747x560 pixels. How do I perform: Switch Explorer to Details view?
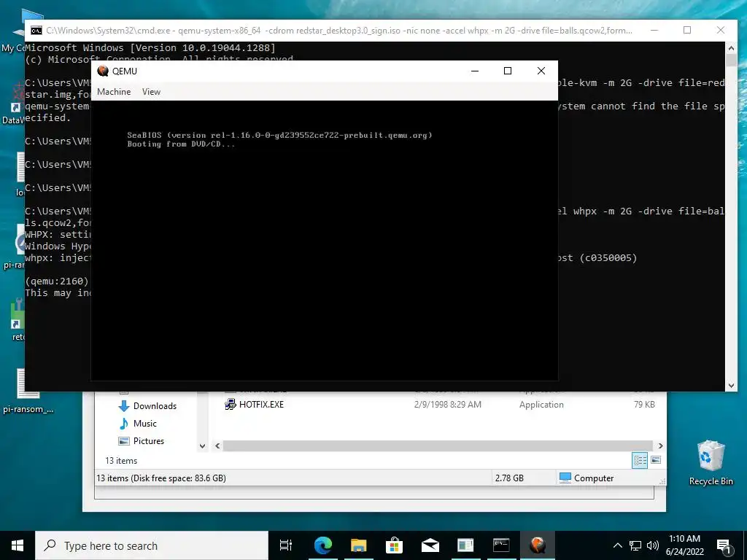[640, 460]
